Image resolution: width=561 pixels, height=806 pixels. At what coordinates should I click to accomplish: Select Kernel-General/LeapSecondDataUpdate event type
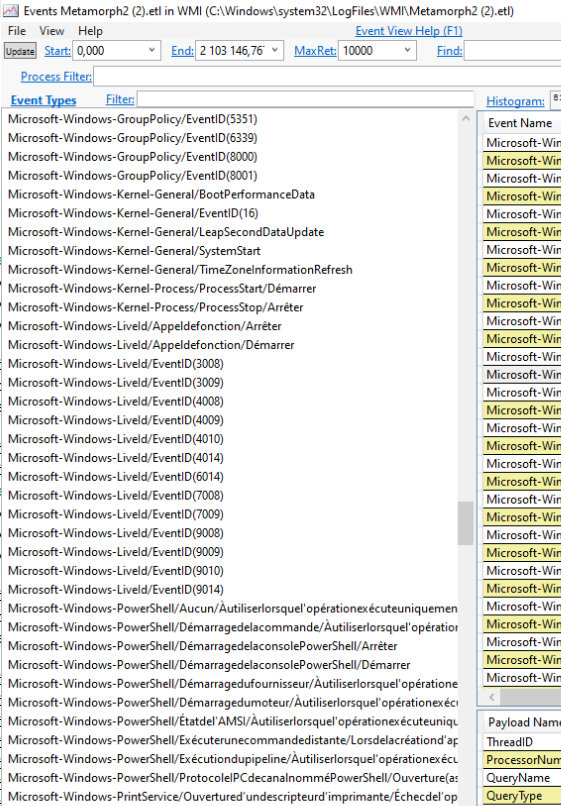coord(166,232)
